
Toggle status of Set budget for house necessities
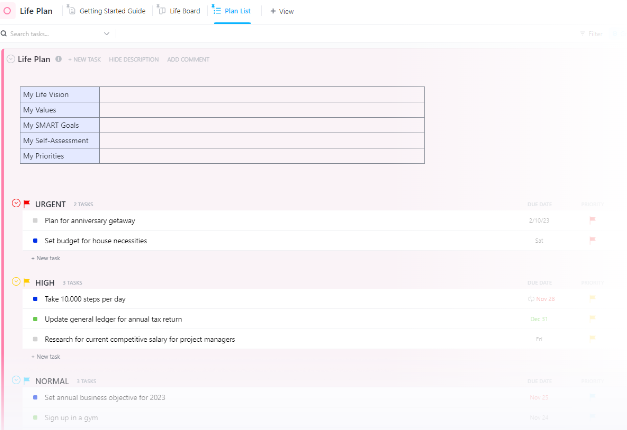click(35, 240)
